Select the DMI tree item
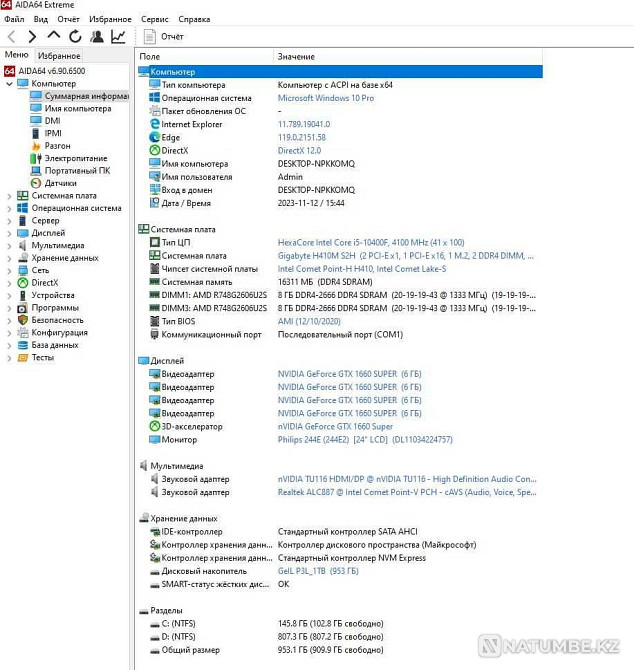634x670 pixels. (x=45, y=121)
